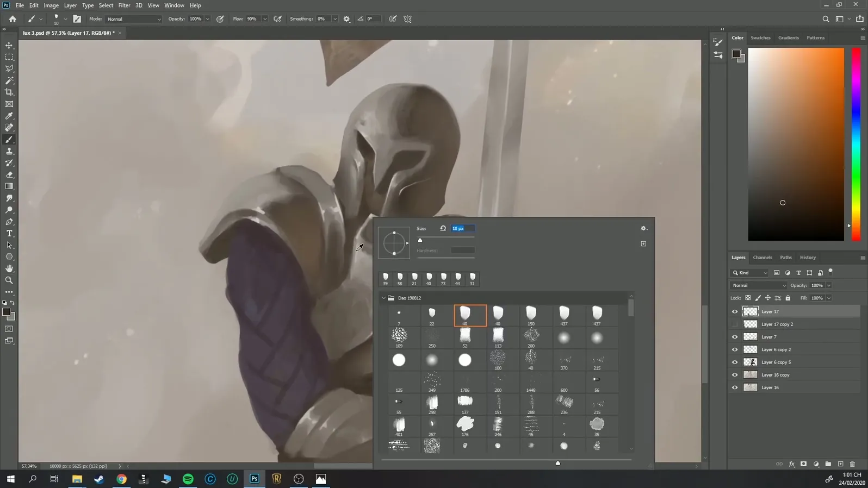Image resolution: width=868 pixels, height=488 pixels.
Task: Switch to the Swatches tab
Action: tap(760, 38)
